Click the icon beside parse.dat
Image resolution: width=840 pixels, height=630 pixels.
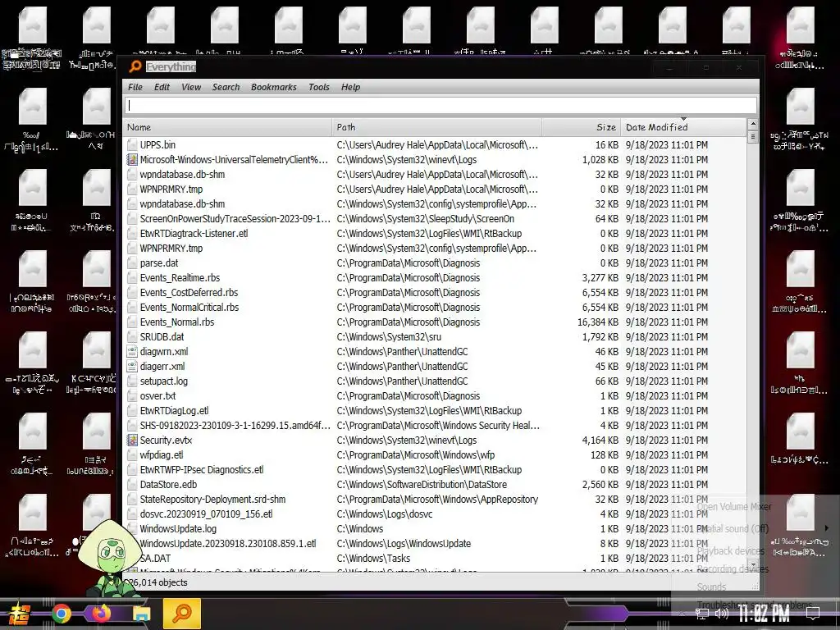[x=132, y=263]
